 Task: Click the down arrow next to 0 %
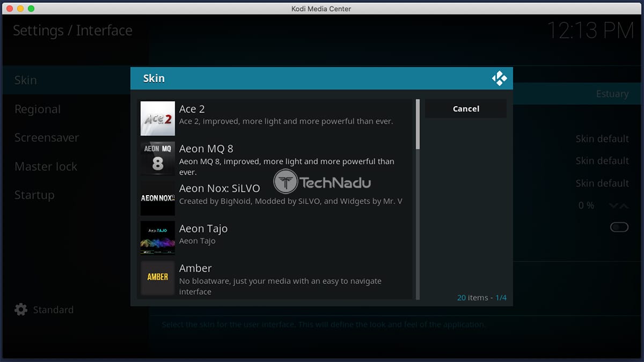[x=613, y=205]
